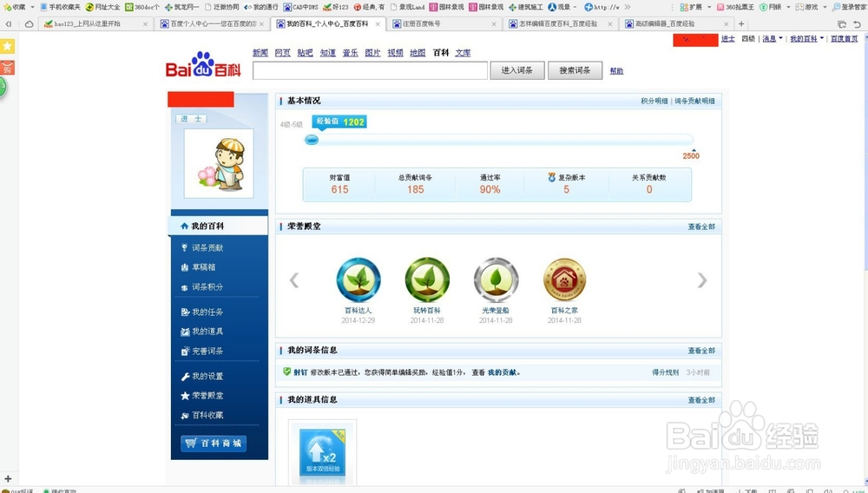Open a new browser tab with plus
Screen dimensions: 868x493
[x=741, y=23]
